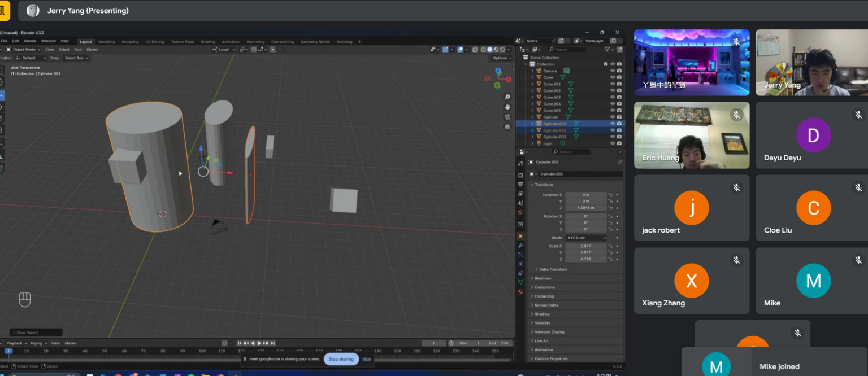
Task: Hide Camera with its eye icon
Action: pos(613,71)
